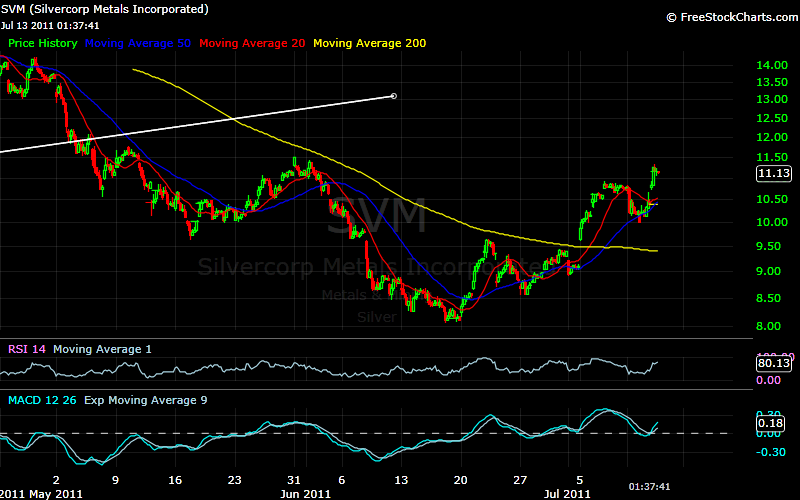
Task: Click the MACD 12 26 indicator label
Action: [42, 400]
